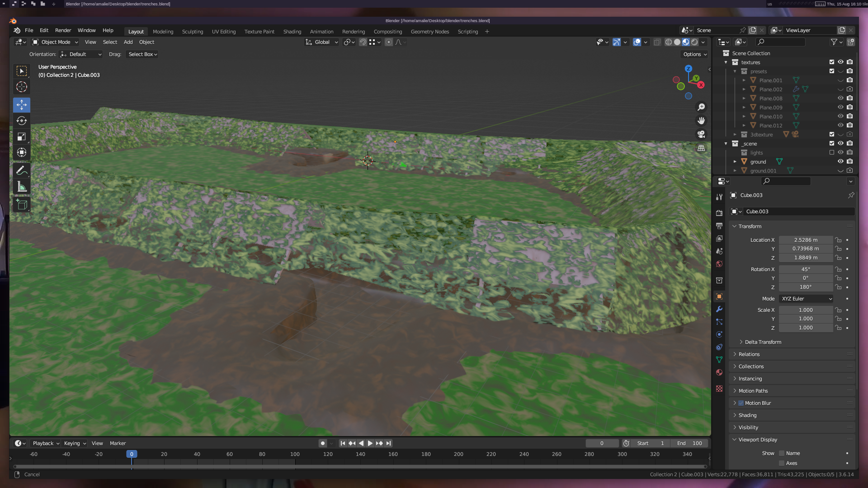Image resolution: width=868 pixels, height=488 pixels.
Task: Select the Scale tool
Action: (x=21, y=136)
